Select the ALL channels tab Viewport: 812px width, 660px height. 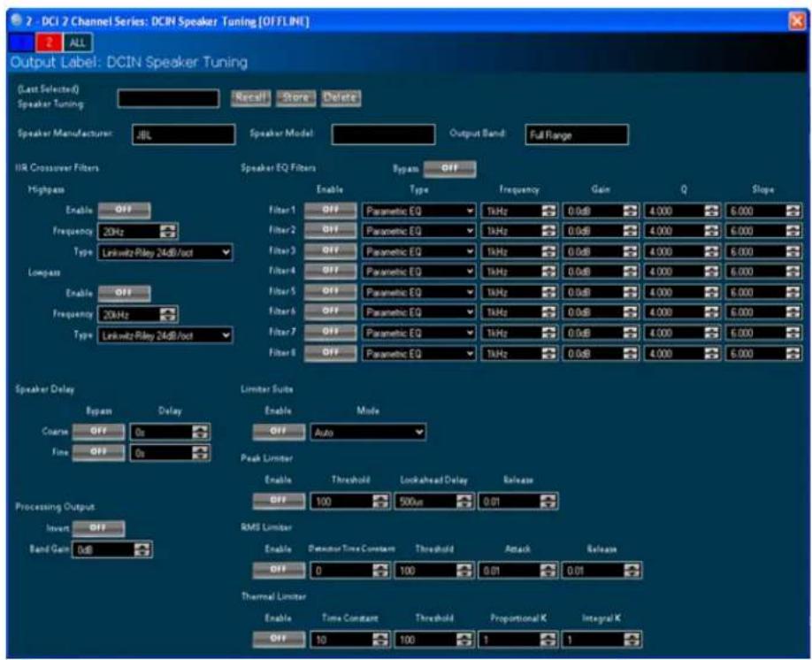pyautogui.click(x=78, y=42)
